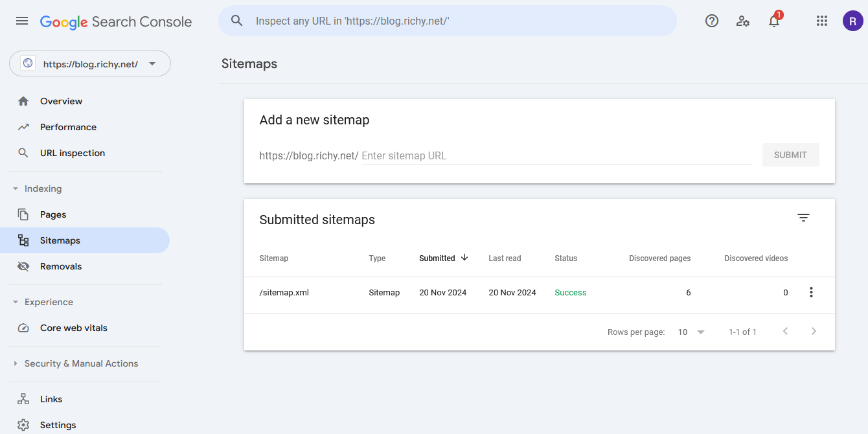Click the Sitemaps page heading
The image size is (868, 434).
(x=249, y=63)
